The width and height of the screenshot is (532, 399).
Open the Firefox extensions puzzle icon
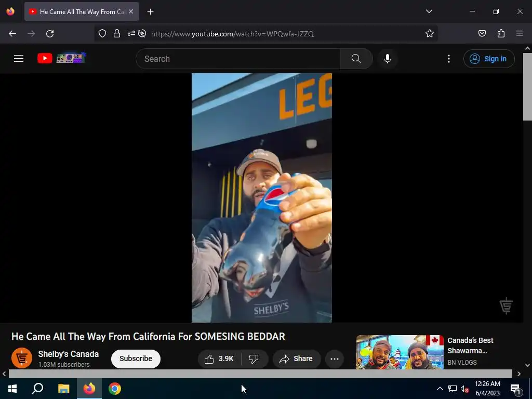point(501,33)
